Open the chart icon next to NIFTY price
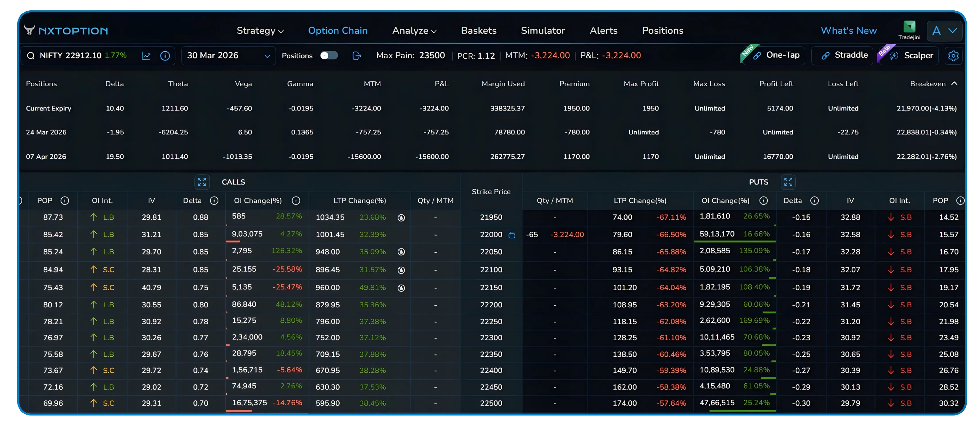This screenshot has width=980, height=425. pyautogui.click(x=146, y=56)
